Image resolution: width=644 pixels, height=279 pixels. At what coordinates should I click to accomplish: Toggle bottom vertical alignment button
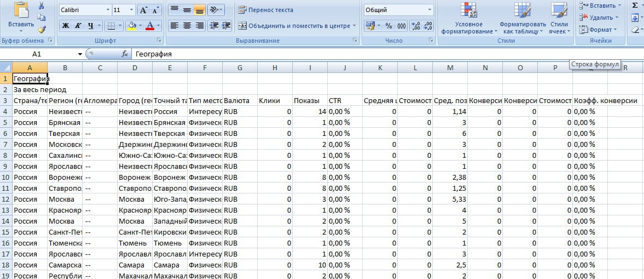200,10
